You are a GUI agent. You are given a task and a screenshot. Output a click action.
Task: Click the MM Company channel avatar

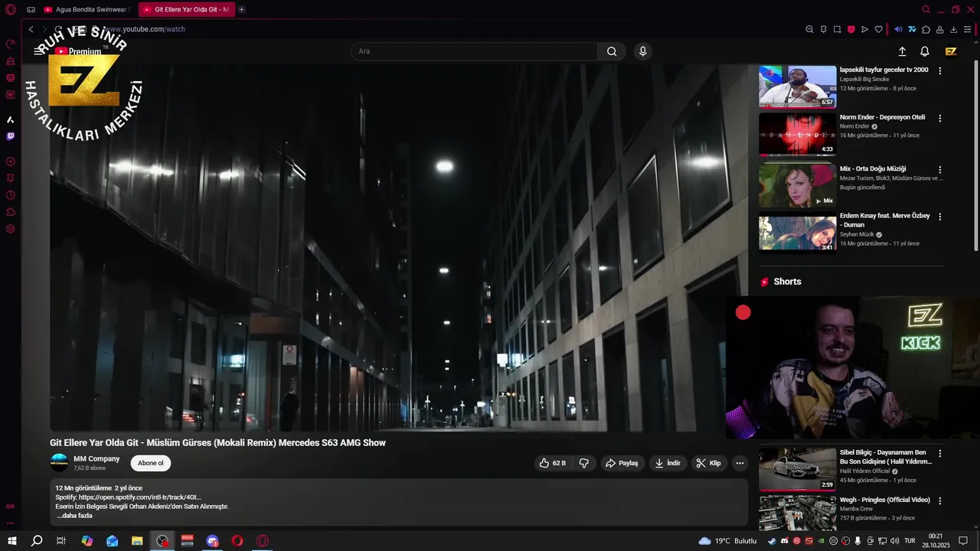59,463
